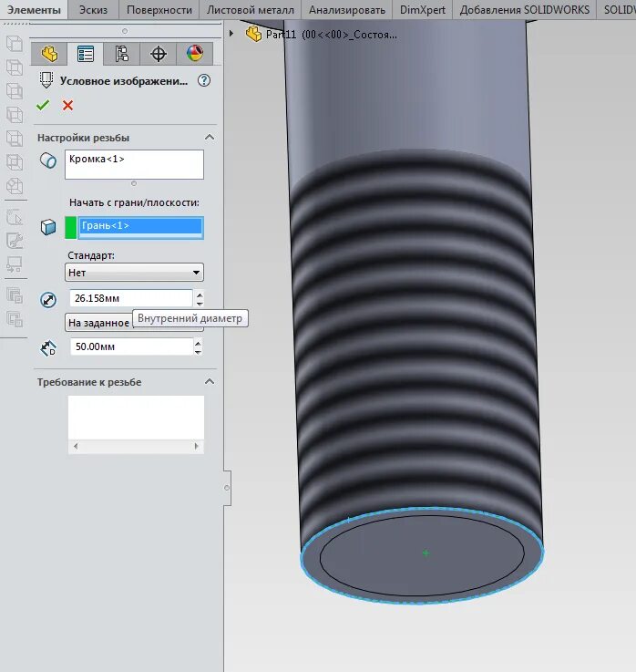636x672 pixels.
Task: Open the Стандарт dropdown showing Нет
Action: coord(134,272)
